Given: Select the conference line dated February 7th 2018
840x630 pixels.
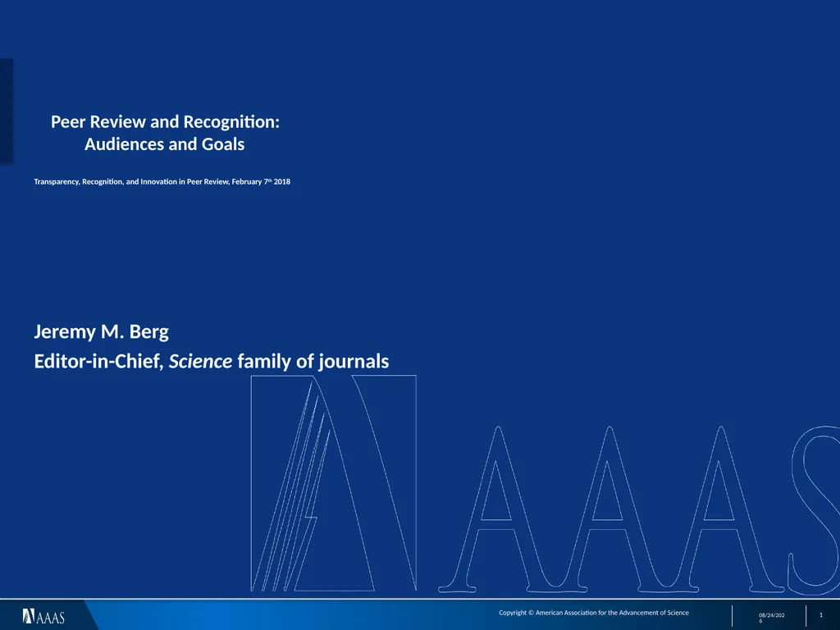Looking at the screenshot, I should tap(162, 181).
